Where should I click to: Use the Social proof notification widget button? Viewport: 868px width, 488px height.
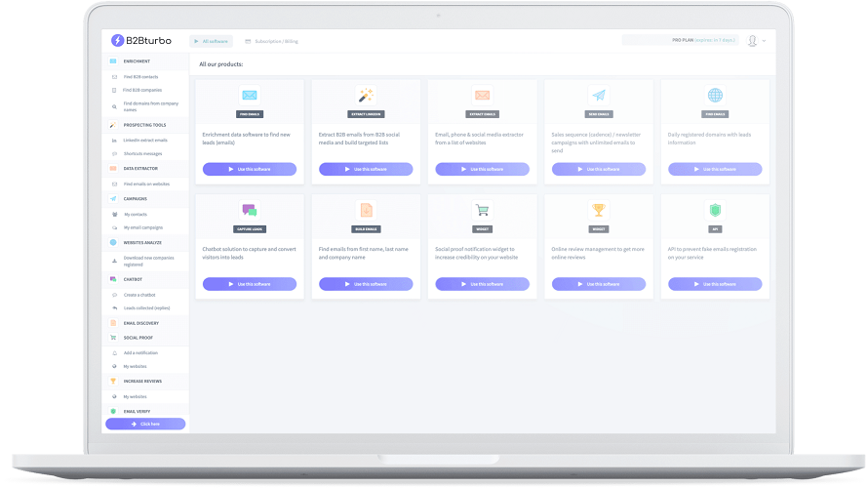[x=482, y=284]
